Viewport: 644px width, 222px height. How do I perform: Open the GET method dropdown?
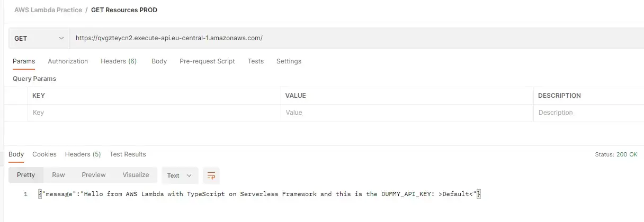[x=39, y=39]
